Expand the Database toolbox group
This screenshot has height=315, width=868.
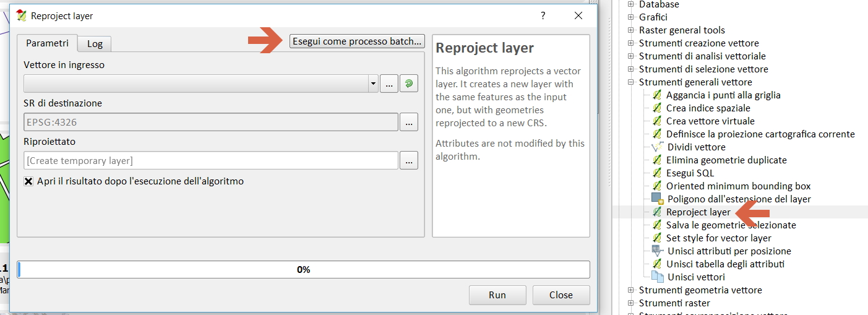coord(631,4)
